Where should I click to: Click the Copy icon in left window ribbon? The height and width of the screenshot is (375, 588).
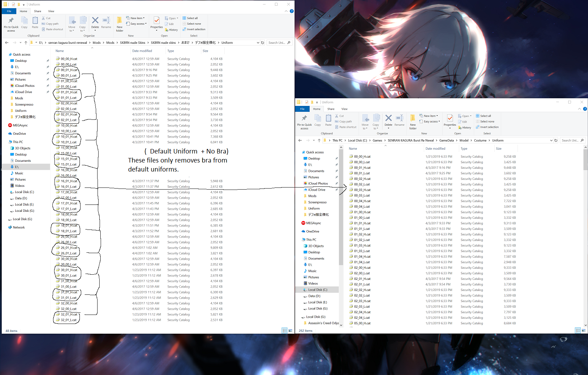(x=24, y=23)
